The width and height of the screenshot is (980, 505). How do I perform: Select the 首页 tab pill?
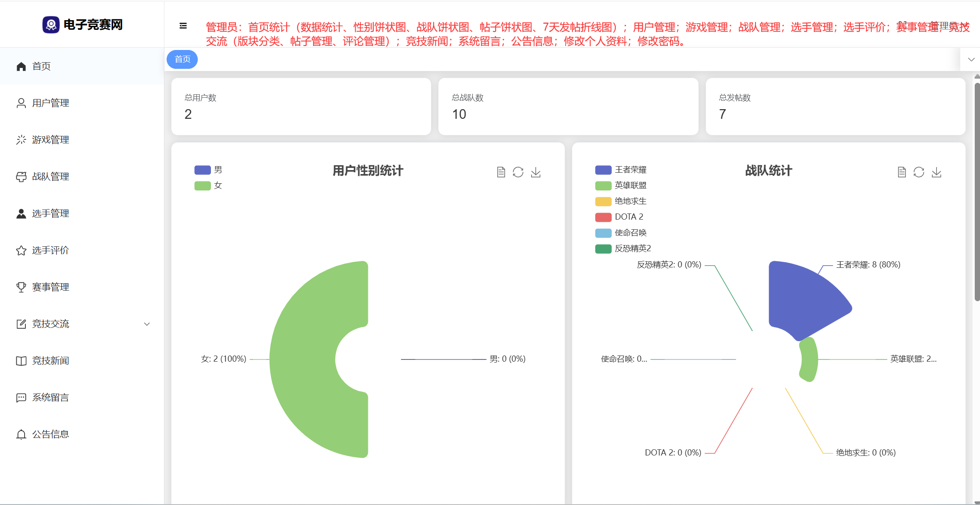click(182, 60)
